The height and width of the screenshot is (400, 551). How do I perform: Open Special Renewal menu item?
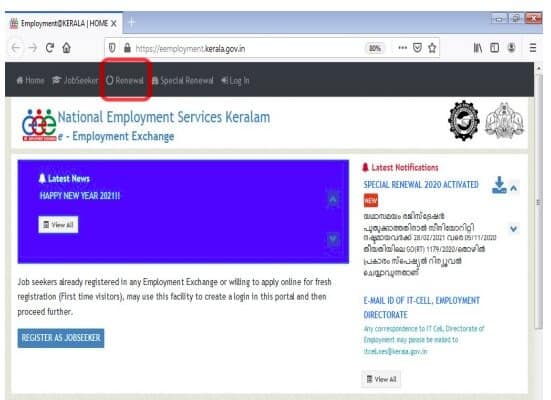183,80
